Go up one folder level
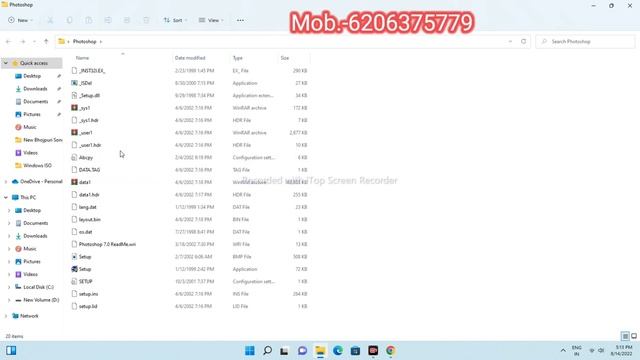 tap(46, 42)
